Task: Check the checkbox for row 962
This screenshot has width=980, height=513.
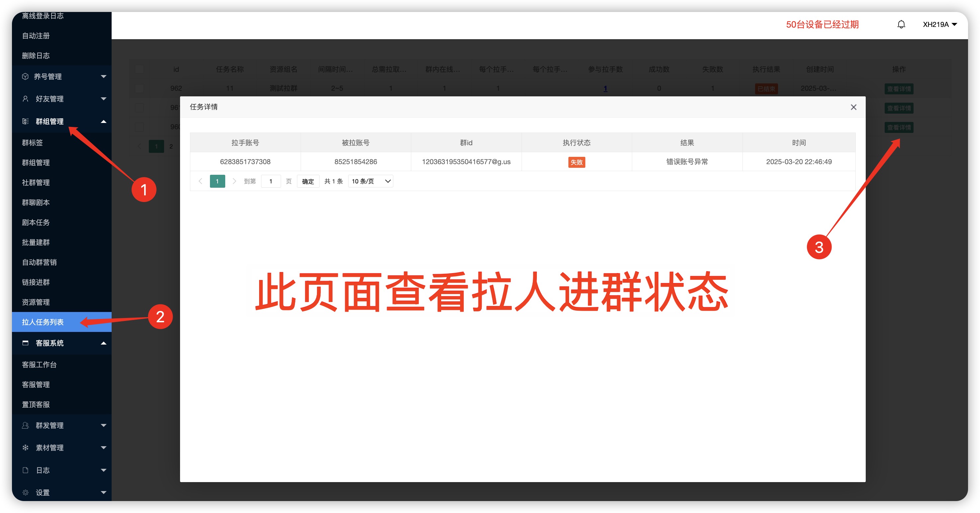Action: coord(140,88)
